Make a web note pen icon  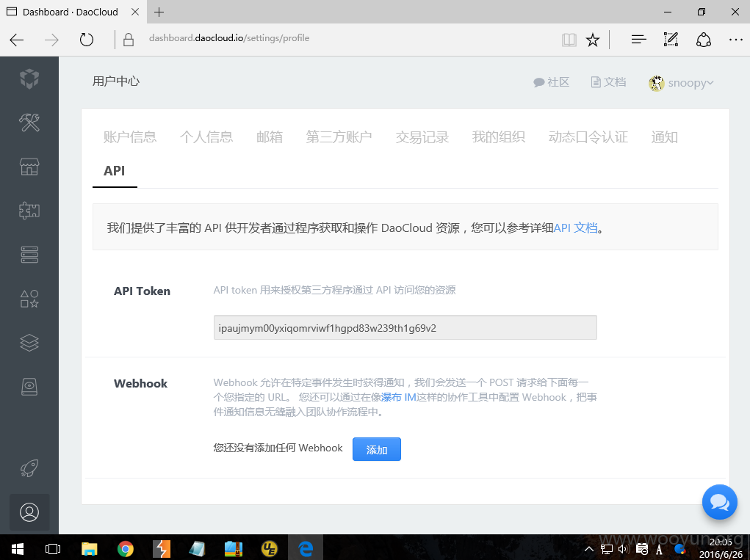coord(671,39)
